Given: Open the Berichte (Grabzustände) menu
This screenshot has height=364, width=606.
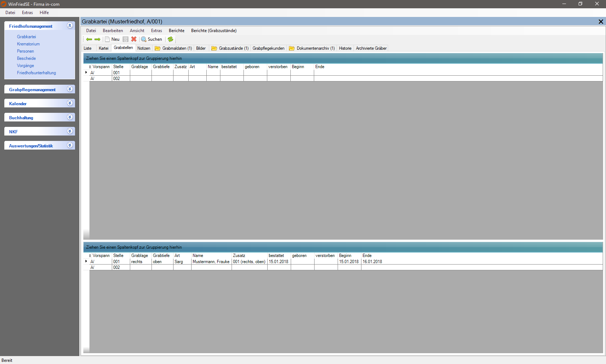Looking at the screenshot, I should tap(214, 31).
